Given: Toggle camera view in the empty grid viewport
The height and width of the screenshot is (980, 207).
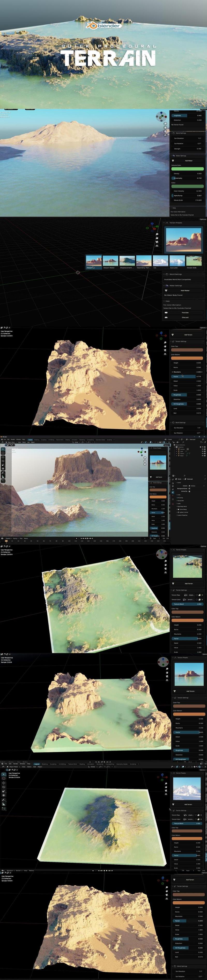Looking at the screenshot, I should (x=157, y=242).
